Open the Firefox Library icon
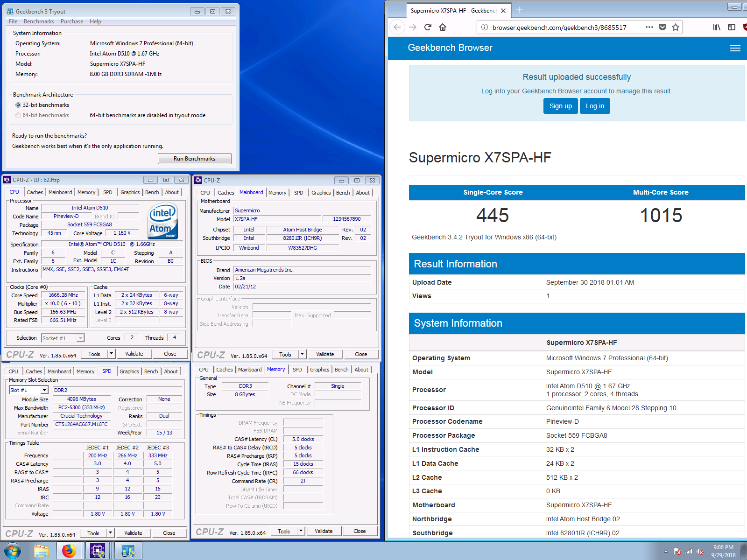This screenshot has height=560, width=747. tap(717, 27)
